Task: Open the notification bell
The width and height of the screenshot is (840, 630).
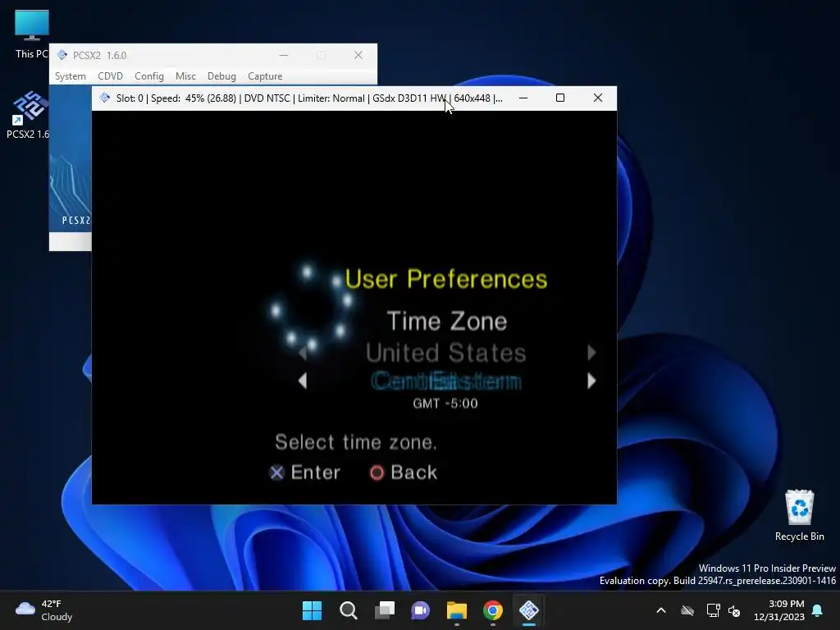Action: click(x=818, y=610)
